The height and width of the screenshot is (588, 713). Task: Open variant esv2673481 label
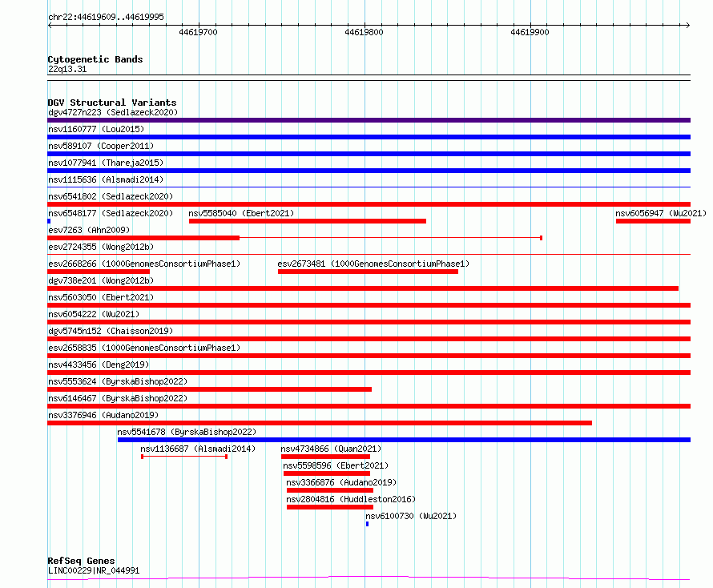[373, 264]
